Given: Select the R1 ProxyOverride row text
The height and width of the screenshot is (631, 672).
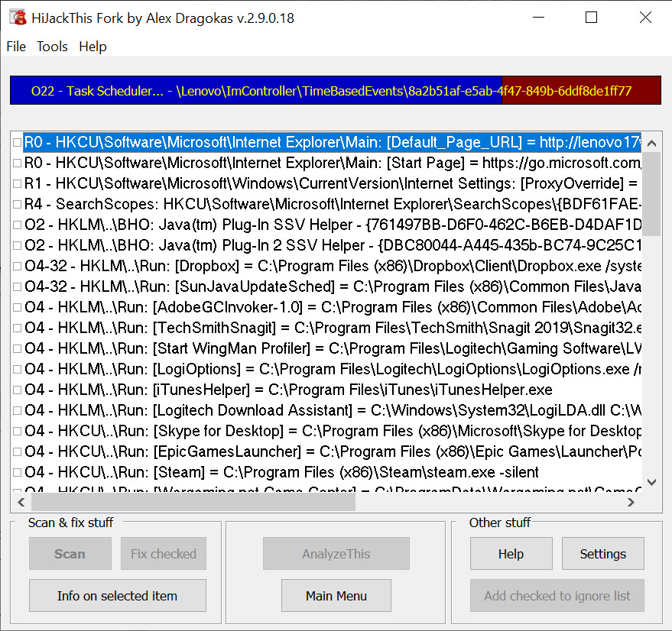Looking at the screenshot, I should 330,183.
